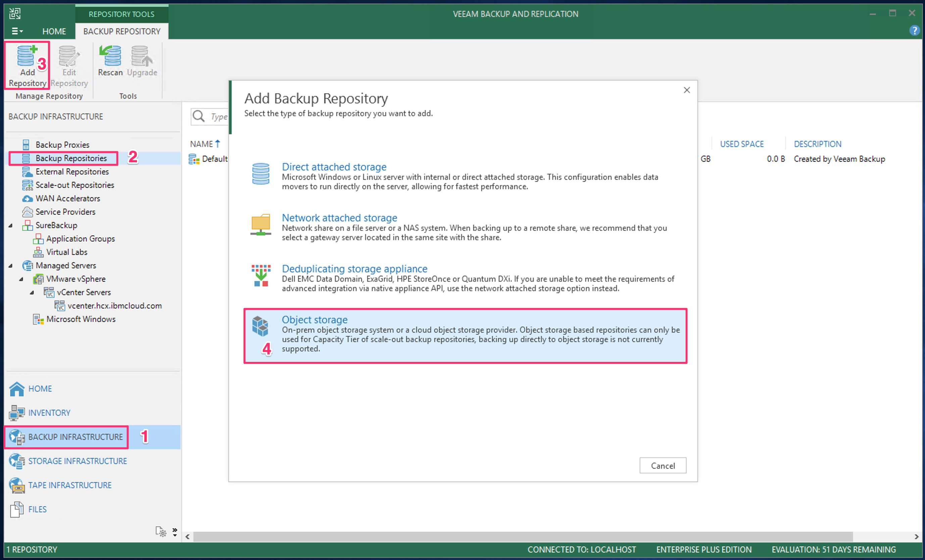Go to the Home view in the sidebar
Image resolution: width=925 pixels, height=560 pixels.
tap(40, 389)
